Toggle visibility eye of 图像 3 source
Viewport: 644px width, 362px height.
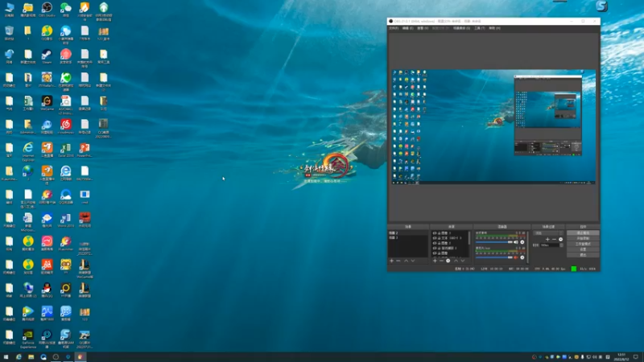coord(435,233)
